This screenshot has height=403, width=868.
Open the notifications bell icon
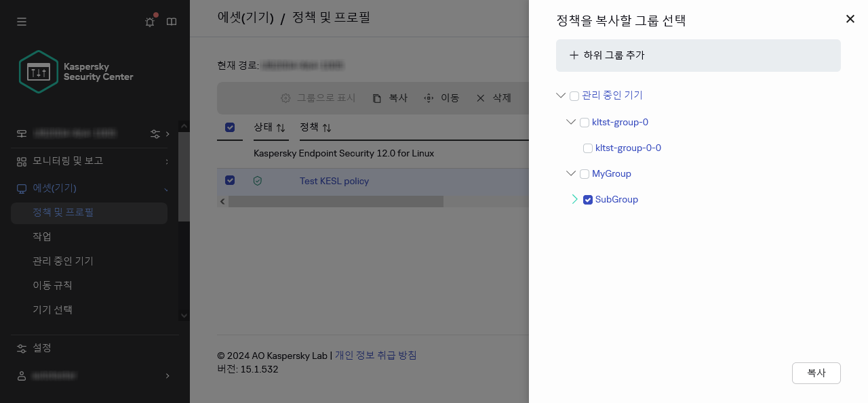pyautogui.click(x=149, y=22)
